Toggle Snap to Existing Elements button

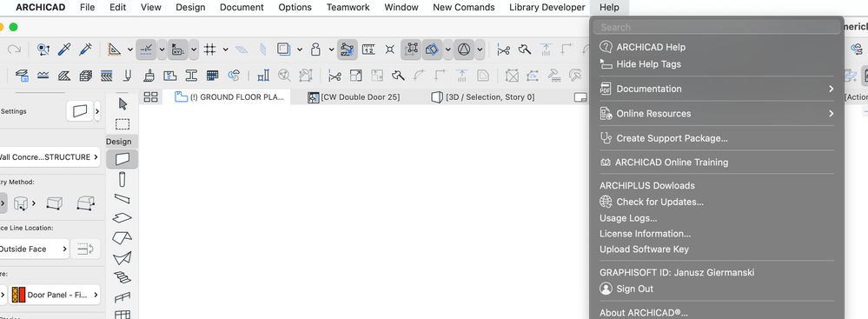(x=347, y=50)
